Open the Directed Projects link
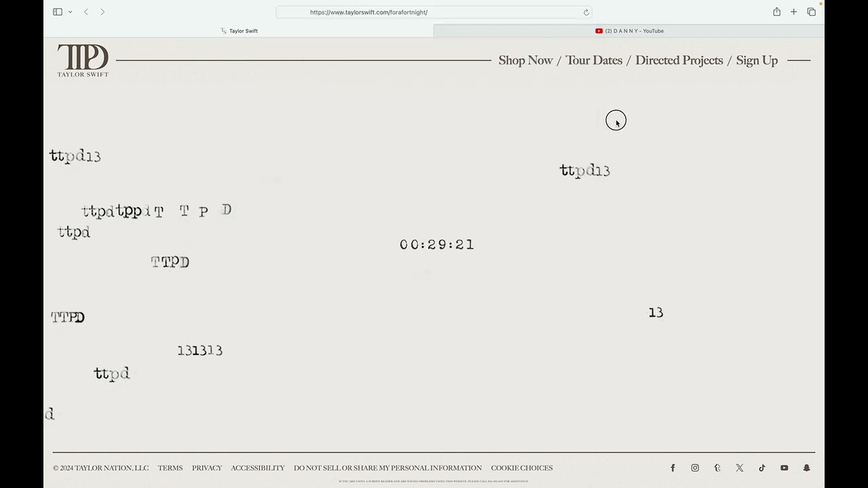868x488 pixels. tap(679, 60)
